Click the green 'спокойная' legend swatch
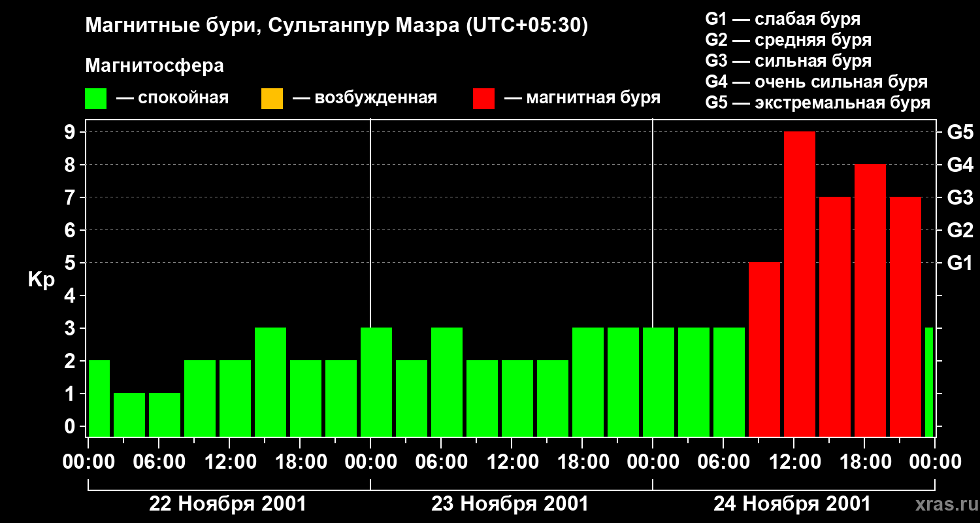 96,99
